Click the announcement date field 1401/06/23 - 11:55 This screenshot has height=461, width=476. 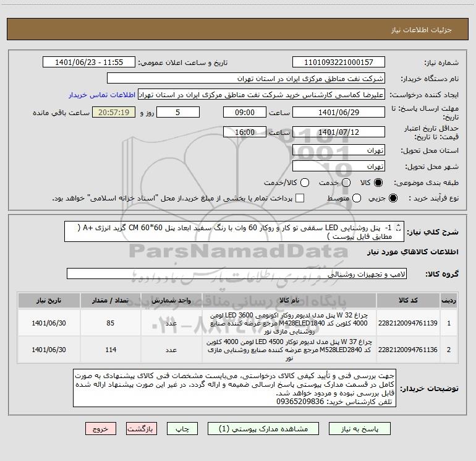[x=89, y=62]
